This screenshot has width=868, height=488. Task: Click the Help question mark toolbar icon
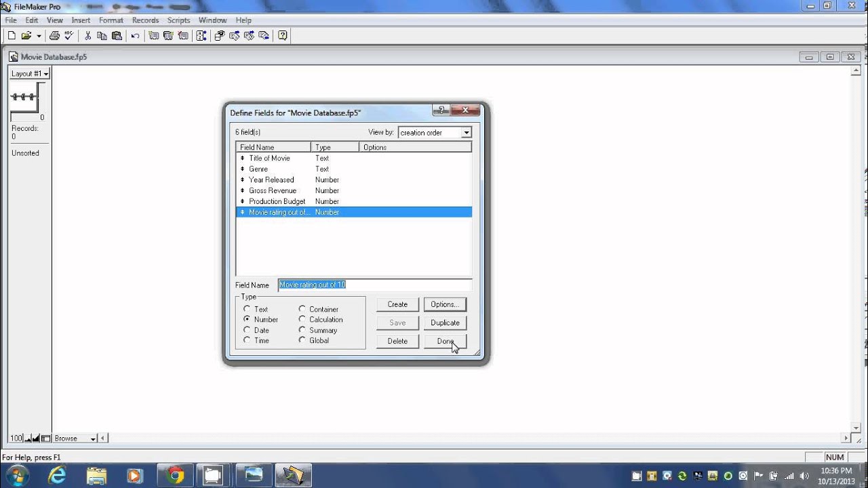[x=283, y=36]
